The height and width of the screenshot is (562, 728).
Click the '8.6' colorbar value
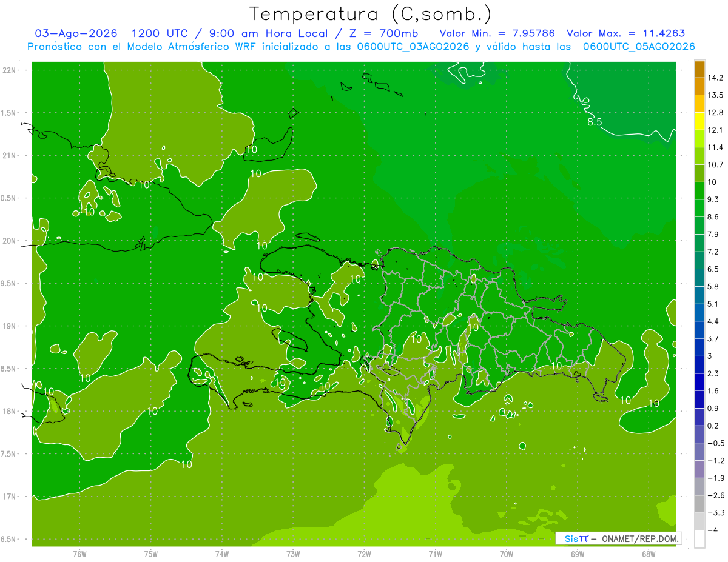[x=713, y=217]
